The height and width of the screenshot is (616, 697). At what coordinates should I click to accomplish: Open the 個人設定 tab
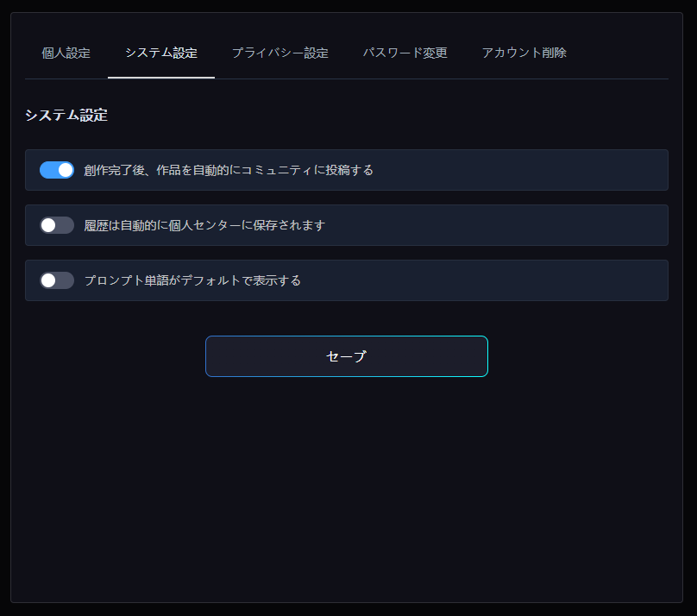pyautogui.click(x=66, y=53)
